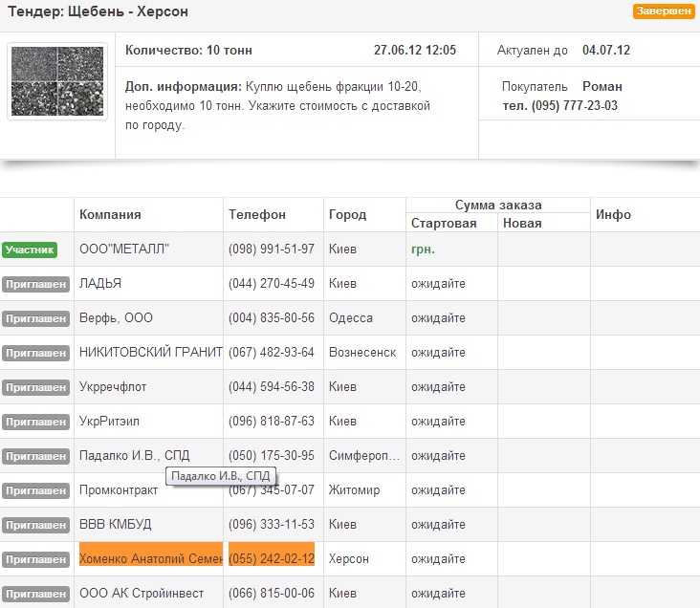Click highlighted Хоменко Анатолий company cell
The height and width of the screenshot is (608, 700).
coord(150,559)
